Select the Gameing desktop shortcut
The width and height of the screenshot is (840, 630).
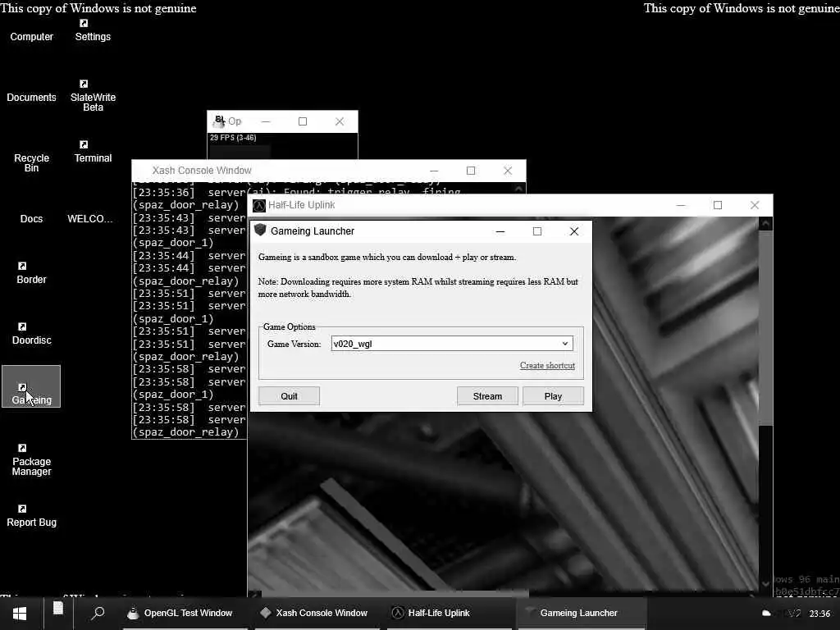31,387
